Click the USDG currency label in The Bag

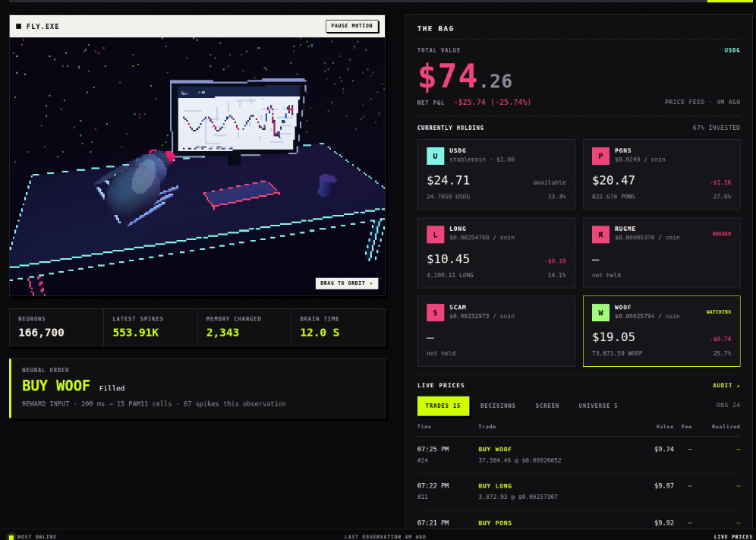tap(732, 50)
